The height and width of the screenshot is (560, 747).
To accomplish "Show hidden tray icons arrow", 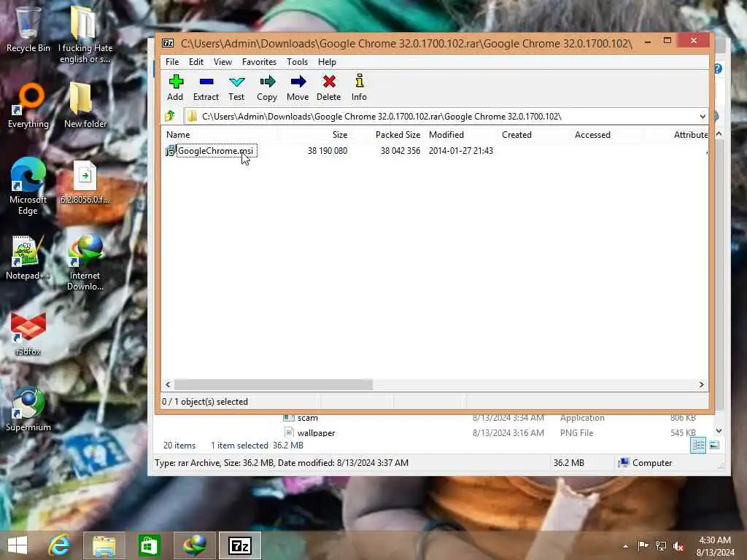I will [625, 546].
